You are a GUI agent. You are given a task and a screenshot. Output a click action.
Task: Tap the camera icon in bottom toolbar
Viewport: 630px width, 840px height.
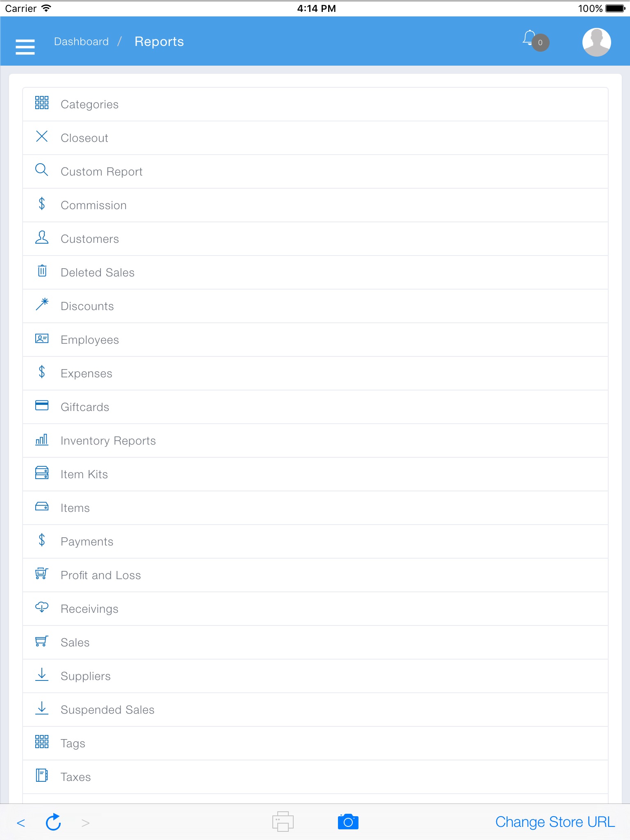coord(348,822)
